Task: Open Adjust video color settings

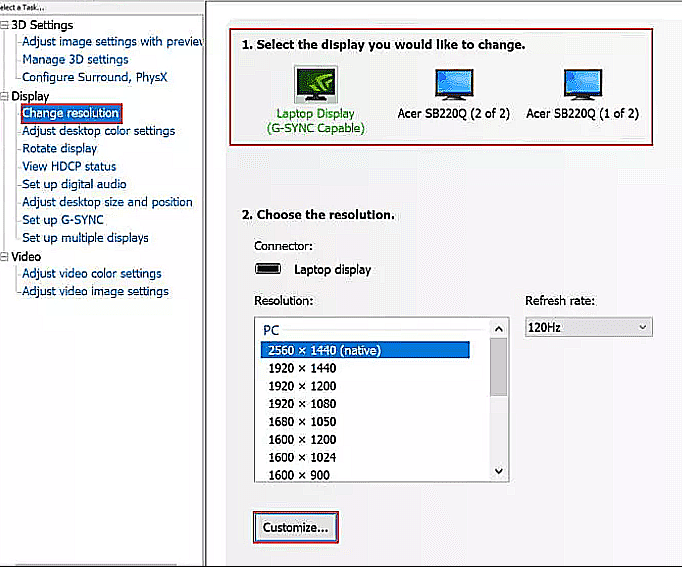Action: 92,273
